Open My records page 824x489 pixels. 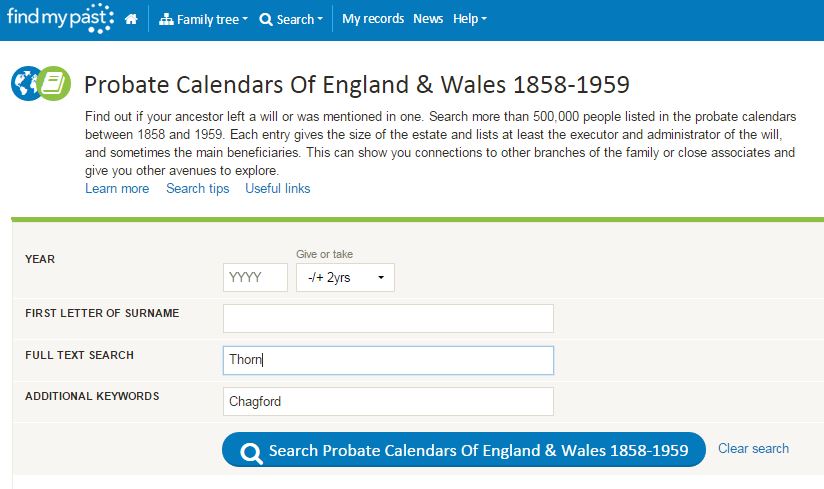373,19
